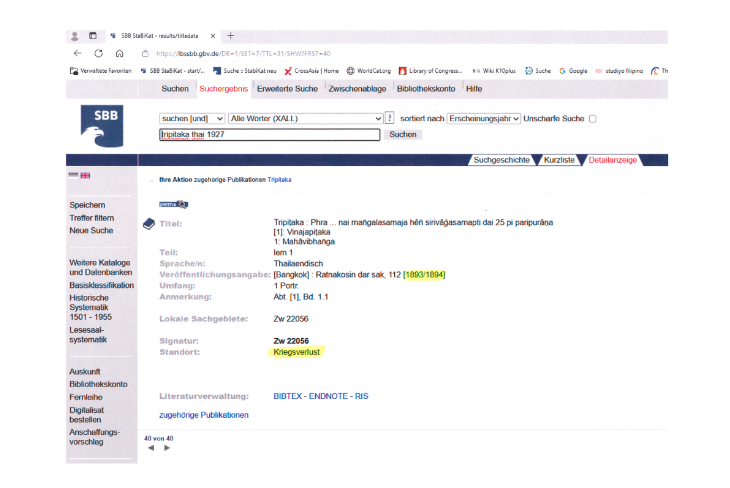Viewport: 730px width, 488px height.
Task: Open the Suche bookmark
Action: click(x=538, y=71)
